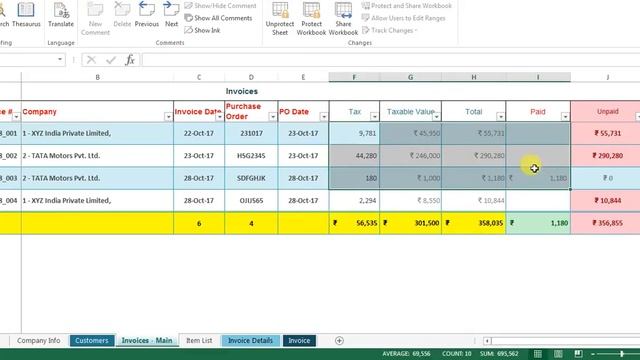Click the unpaid ₹ 290,280 cell
This screenshot has width=640, height=360.
click(x=607, y=156)
